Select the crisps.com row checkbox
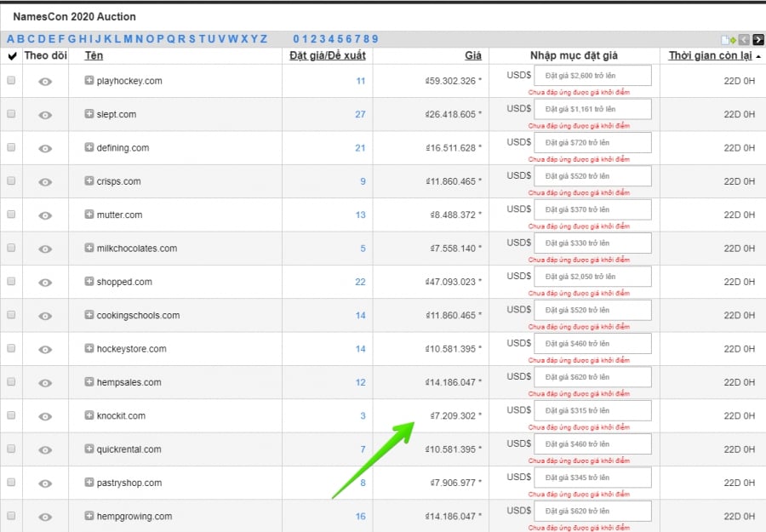This screenshot has width=766, height=532. (x=11, y=181)
